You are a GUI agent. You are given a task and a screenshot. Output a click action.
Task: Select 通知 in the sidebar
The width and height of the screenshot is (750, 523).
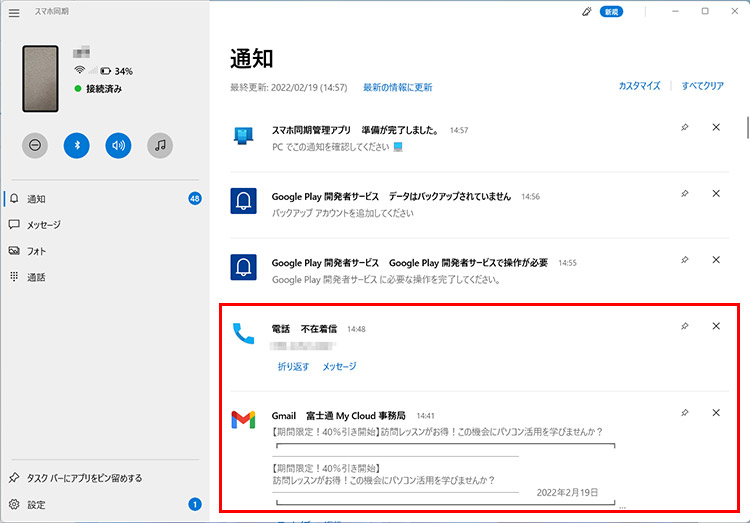[36, 199]
